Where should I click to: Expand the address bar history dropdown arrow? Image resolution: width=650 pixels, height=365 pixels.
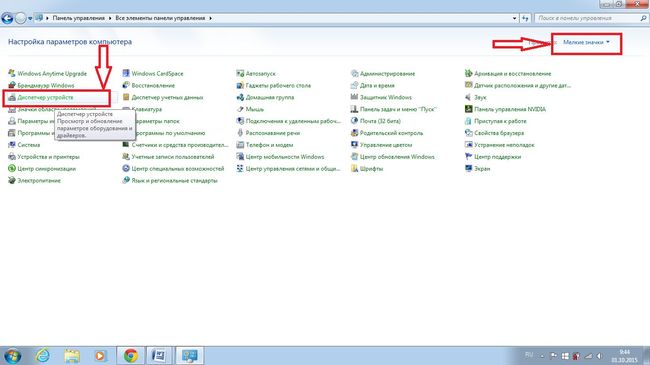coord(514,18)
